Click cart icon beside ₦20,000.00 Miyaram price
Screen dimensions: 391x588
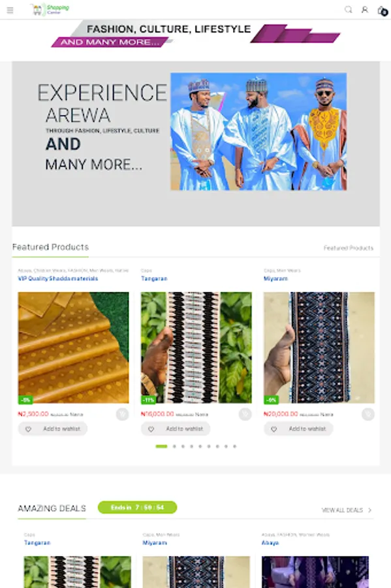[368, 414]
